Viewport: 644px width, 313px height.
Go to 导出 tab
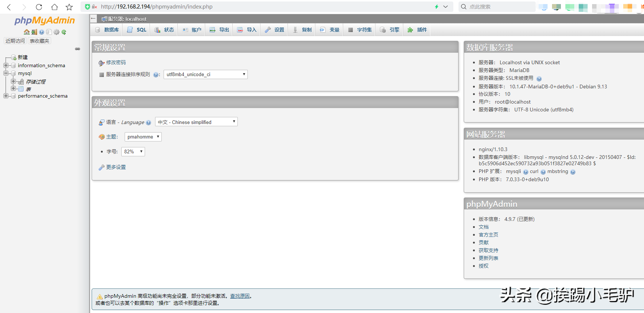click(x=219, y=30)
